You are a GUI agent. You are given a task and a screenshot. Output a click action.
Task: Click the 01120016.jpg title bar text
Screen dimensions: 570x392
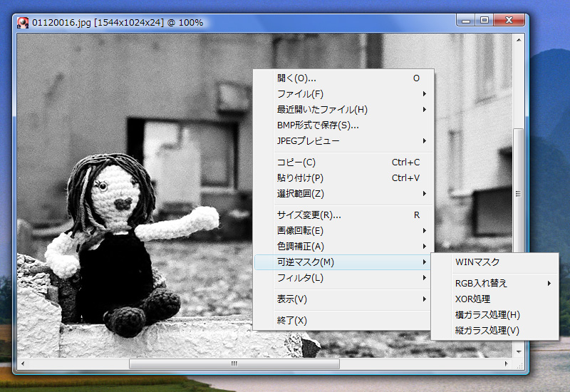[x=118, y=23]
